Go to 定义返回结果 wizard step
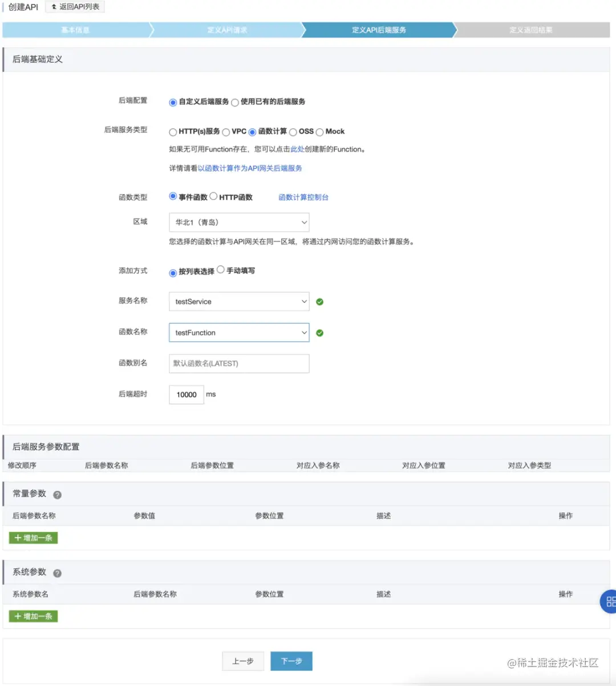The image size is (616, 686). (x=531, y=30)
